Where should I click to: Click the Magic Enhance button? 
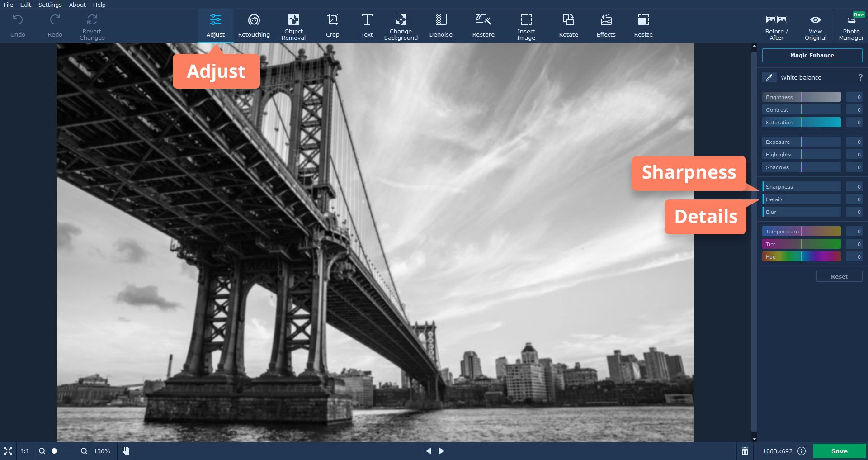click(x=812, y=55)
